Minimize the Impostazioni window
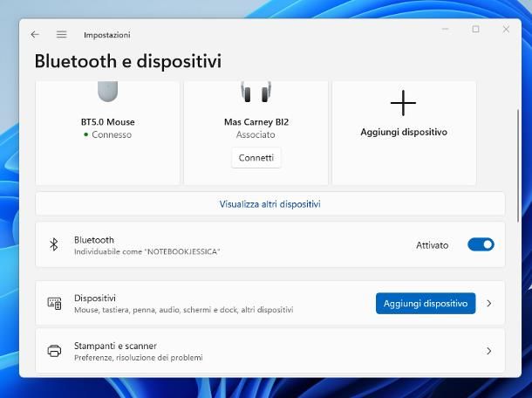The height and width of the screenshot is (398, 532). tap(446, 29)
